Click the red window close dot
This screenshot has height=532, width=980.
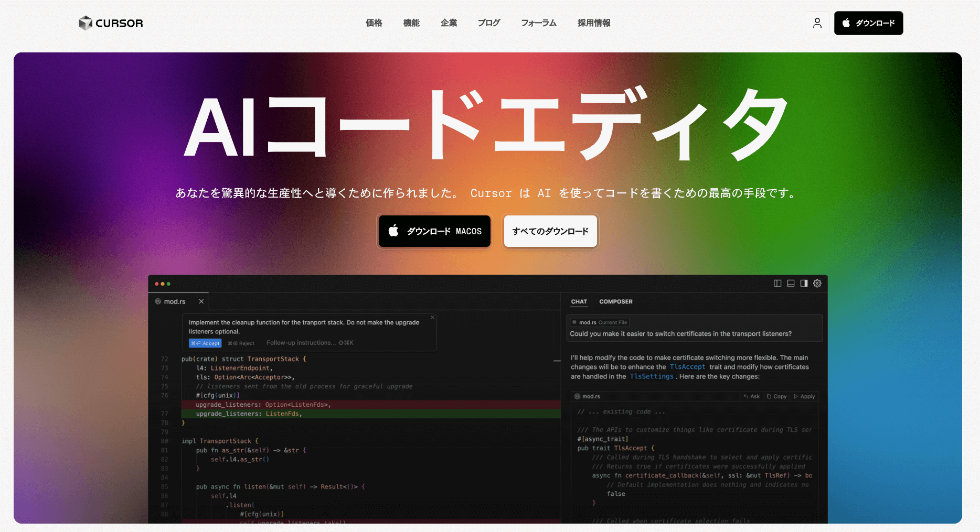[x=156, y=284]
